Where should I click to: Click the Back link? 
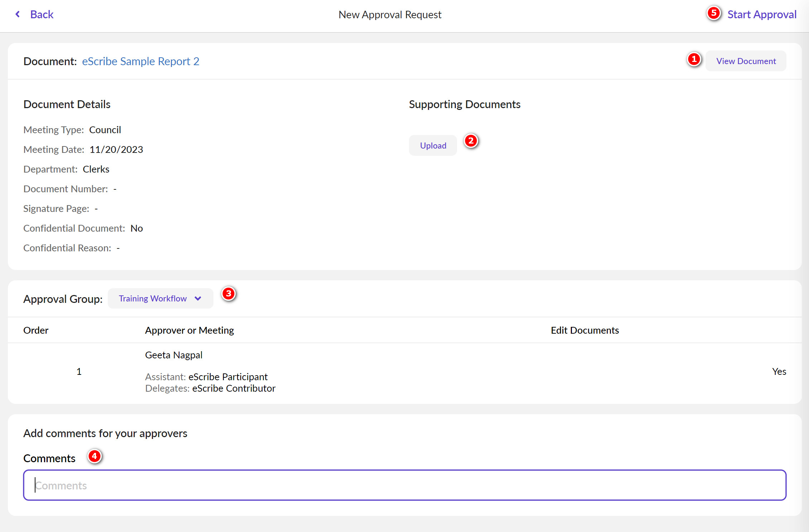point(42,14)
